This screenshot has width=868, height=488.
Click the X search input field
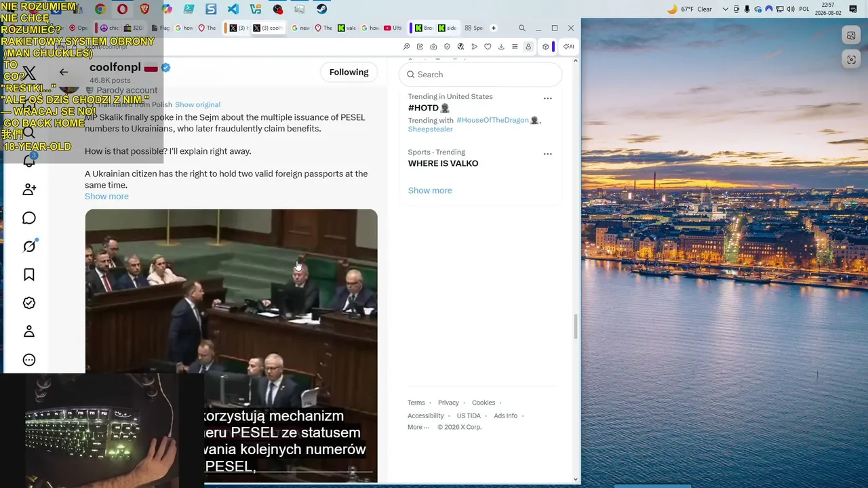coord(480,75)
